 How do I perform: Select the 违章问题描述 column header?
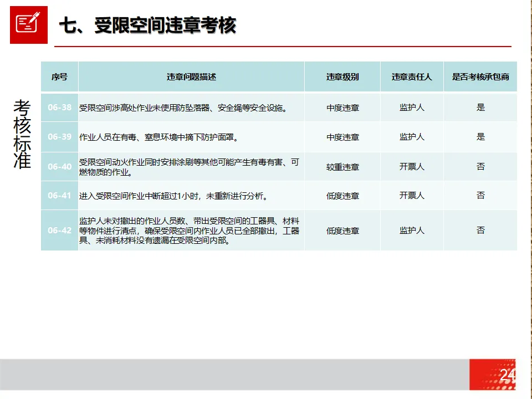point(191,77)
